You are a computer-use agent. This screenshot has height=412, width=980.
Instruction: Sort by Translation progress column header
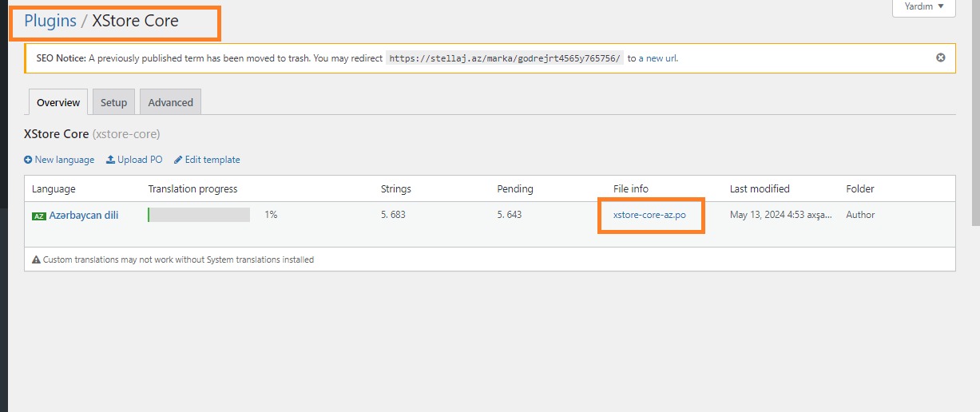(192, 189)
